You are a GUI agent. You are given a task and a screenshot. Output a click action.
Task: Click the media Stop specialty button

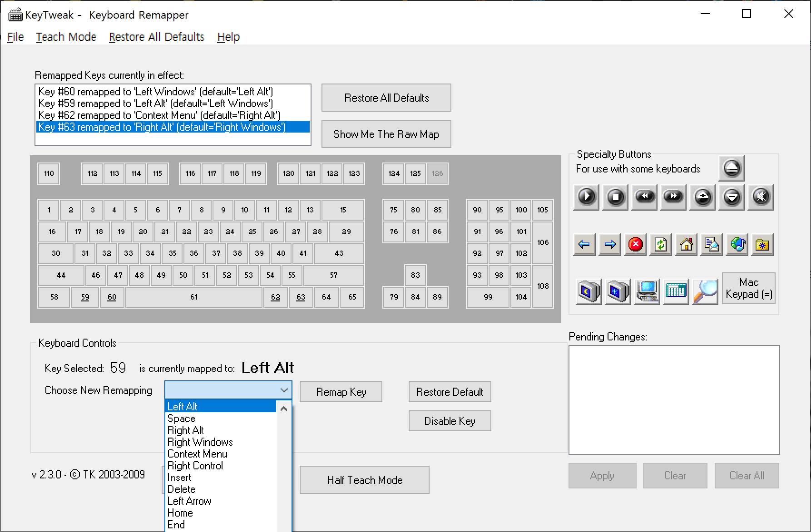click(x=615, y=197)
